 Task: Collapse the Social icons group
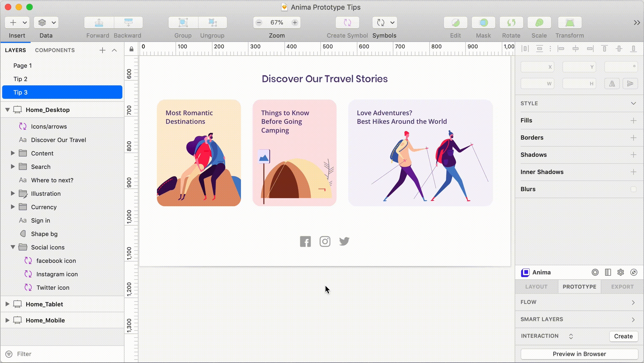(13, 247)
